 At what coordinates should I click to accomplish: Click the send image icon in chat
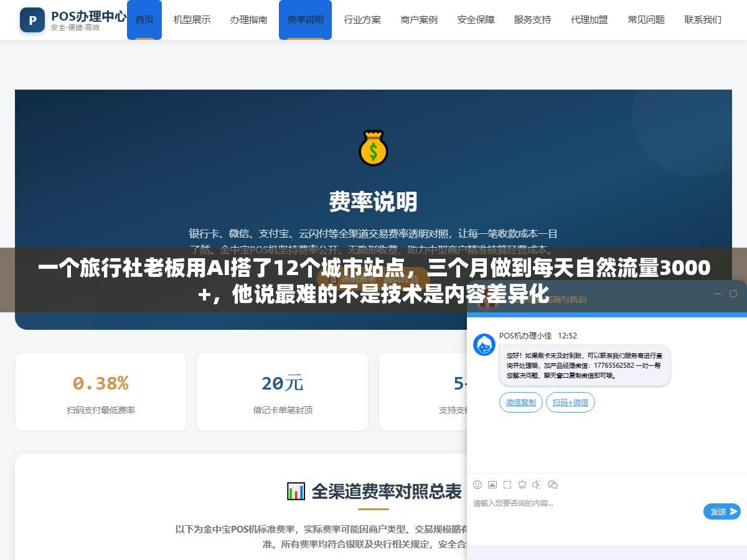pyautogui.click(x=492, y=485)
